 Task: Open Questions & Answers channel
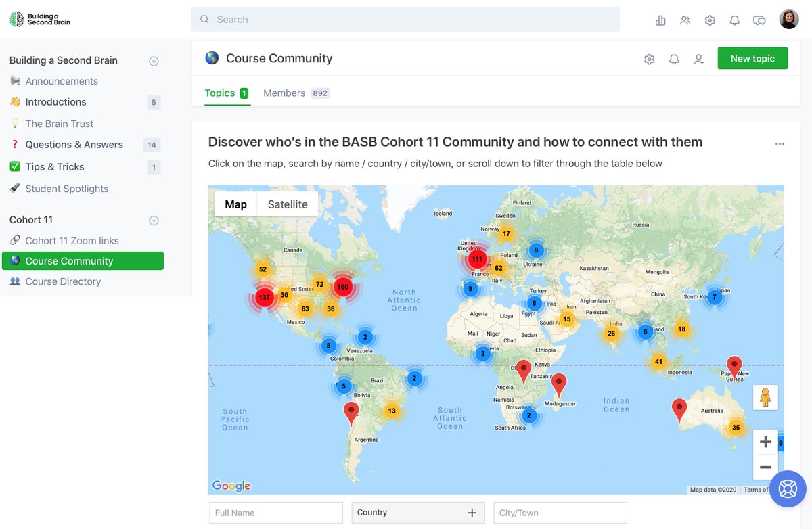pyautogui.click(x=74, y=145)
